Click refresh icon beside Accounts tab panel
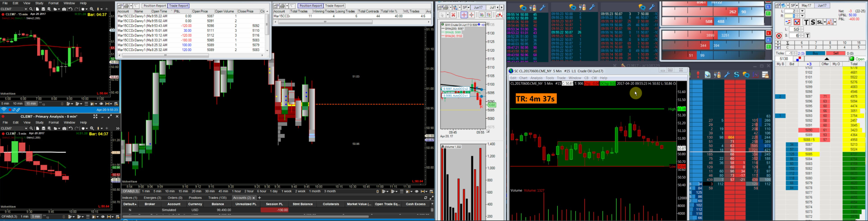 [426, 198]
